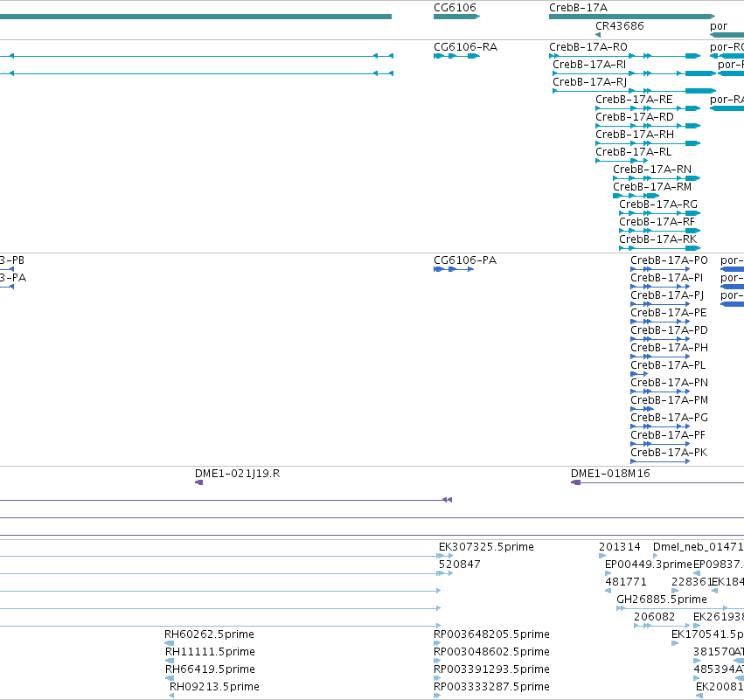The width and height of the screenshot is (744, 700).
Task: Click the CG6106 gene span bar
Action: click(457, 17)
